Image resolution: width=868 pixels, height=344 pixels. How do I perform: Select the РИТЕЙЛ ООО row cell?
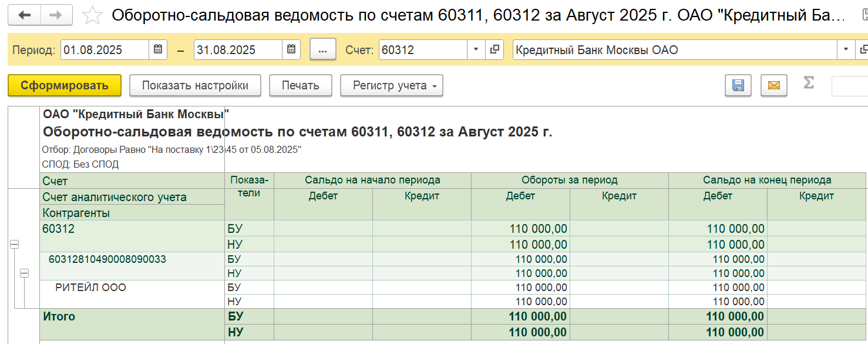[x=91, y=288]
